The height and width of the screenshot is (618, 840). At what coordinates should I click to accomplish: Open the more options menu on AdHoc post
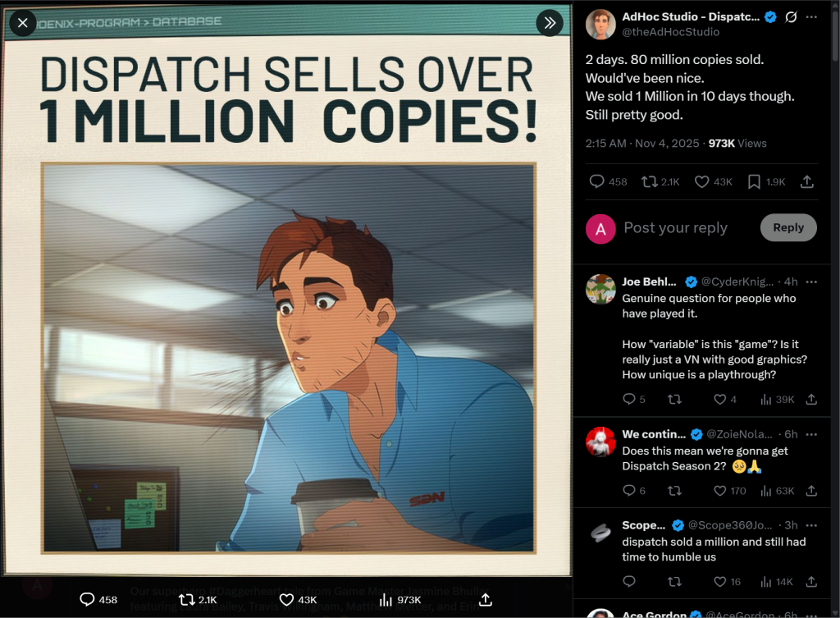[811, 17]
